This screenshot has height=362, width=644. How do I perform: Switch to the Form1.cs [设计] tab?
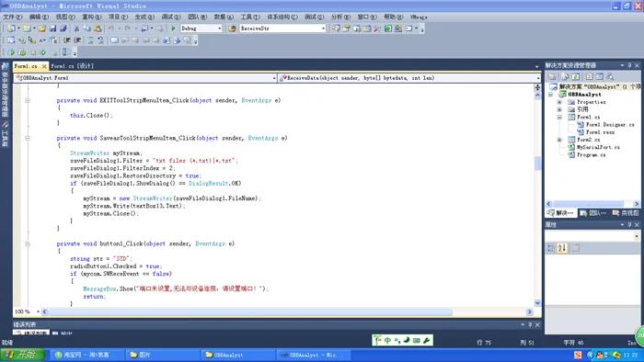(72, 65)
